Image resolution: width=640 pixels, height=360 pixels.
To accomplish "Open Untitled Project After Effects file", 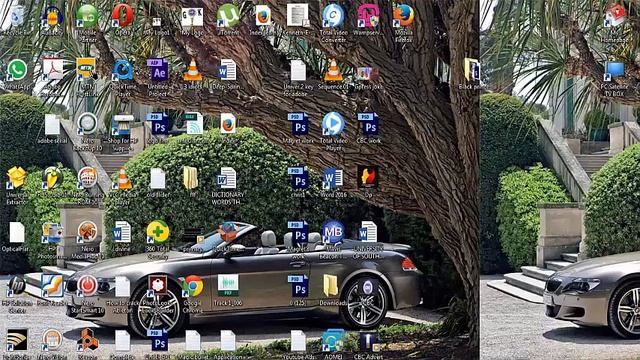I will 158,71.
